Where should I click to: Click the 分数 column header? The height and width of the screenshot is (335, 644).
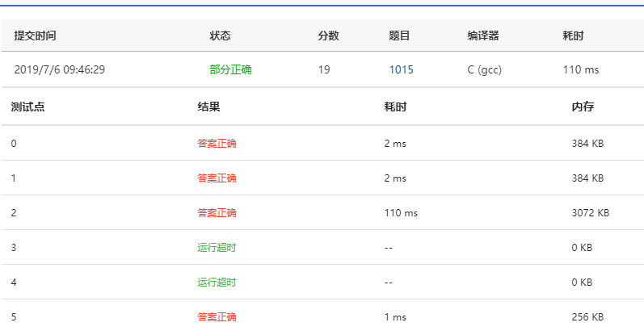point(328,36)
